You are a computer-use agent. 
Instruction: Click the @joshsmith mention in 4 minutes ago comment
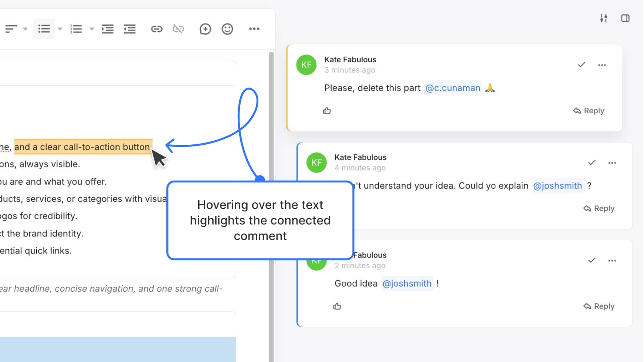click(x=557, y=186)
